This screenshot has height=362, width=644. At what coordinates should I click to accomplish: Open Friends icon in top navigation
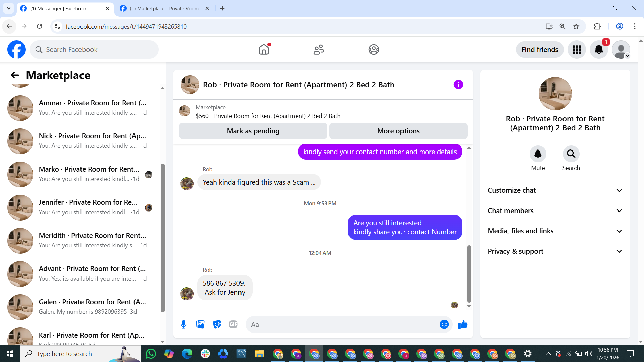pos(319,50)
